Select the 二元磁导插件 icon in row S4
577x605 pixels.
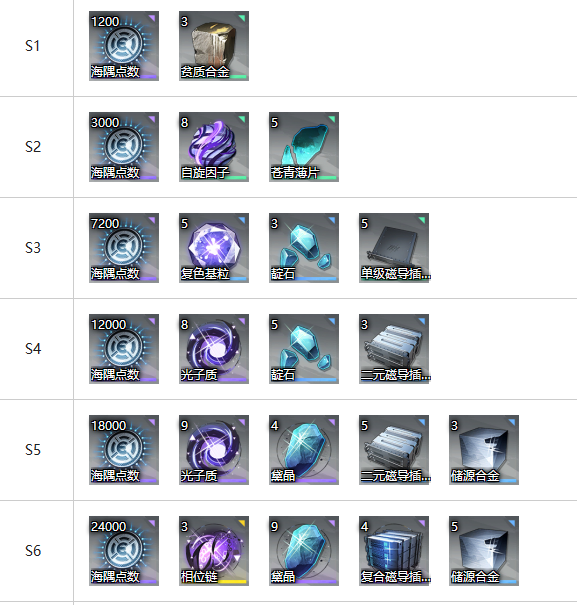(394, 349)
